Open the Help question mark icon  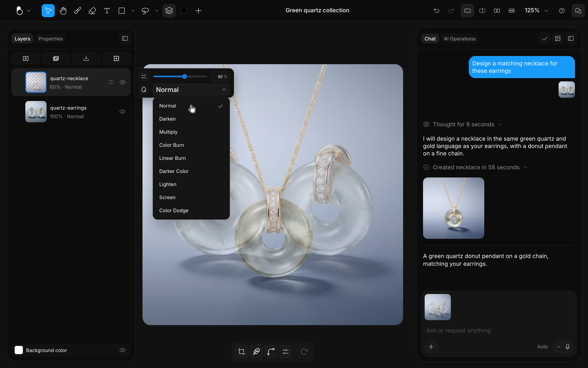(562, 11)
